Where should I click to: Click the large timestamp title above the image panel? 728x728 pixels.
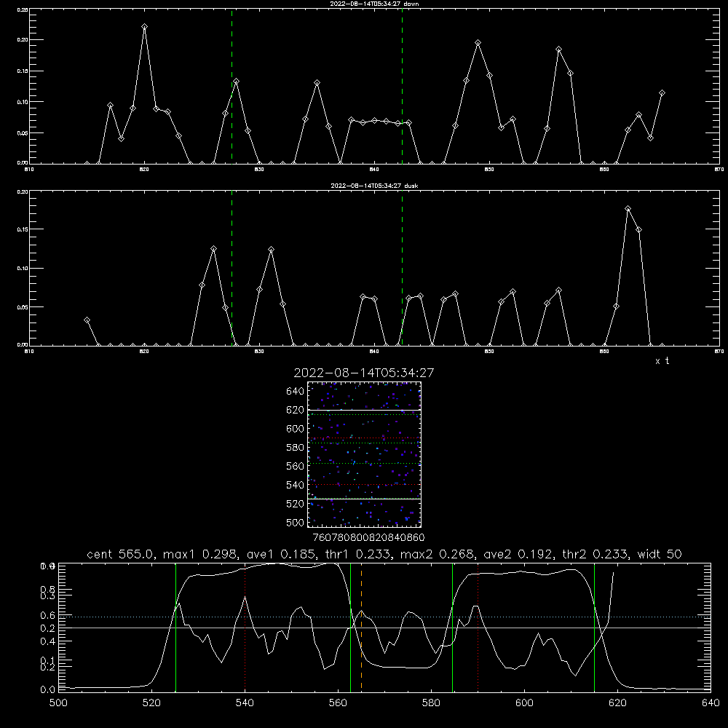364,373
